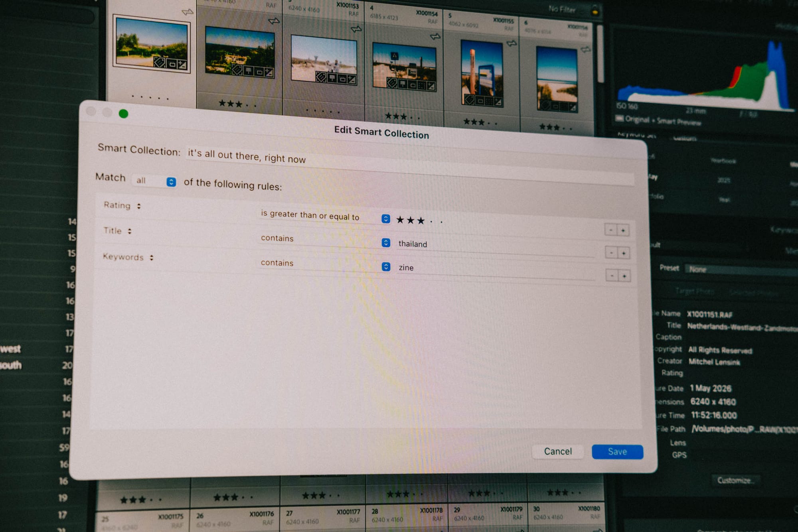Image resolution: width=798 pixels, height=532 pixels.
Task: Open the 'contains' dropdown in the Keywords row
Action: tap(325, 264)
